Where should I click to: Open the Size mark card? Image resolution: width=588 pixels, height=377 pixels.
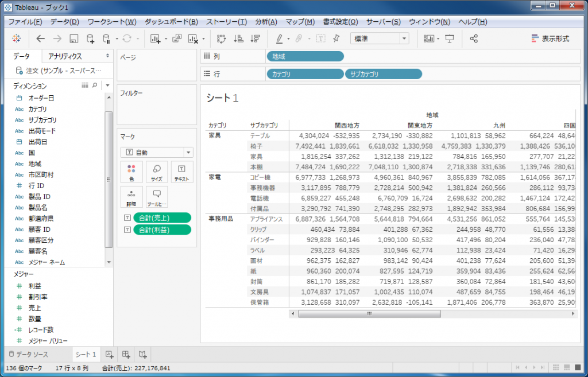[x=156, y=172]
